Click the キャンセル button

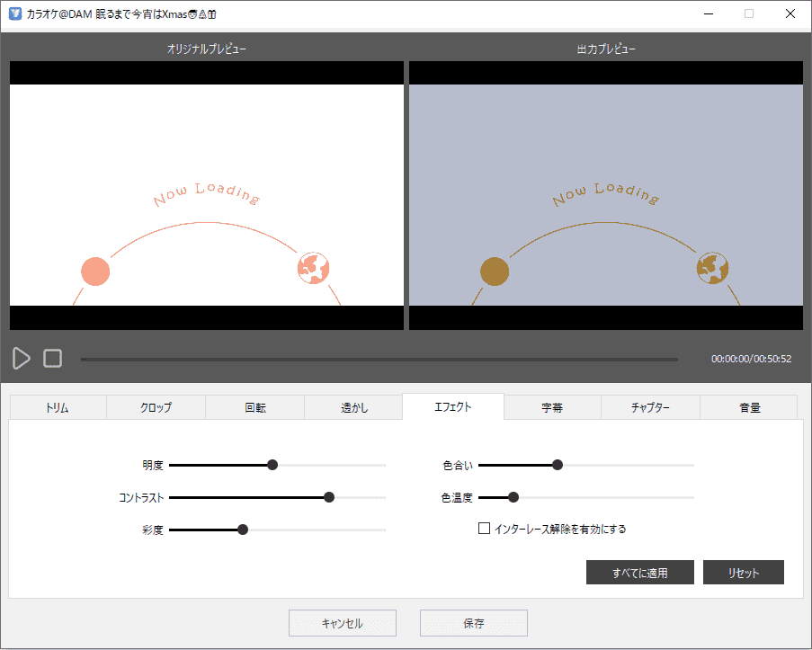click(342, 623)
